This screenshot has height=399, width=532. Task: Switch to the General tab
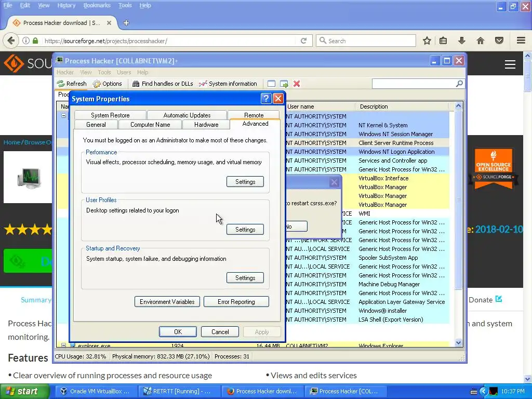[96, 125]
